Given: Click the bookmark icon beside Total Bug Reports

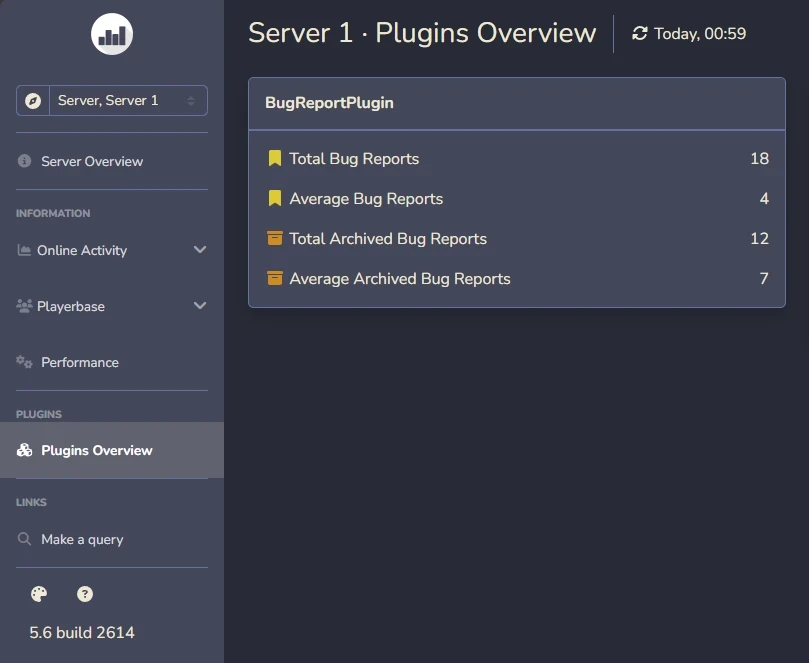Looking at the screenshot, I should pyautogui.click(x=275, y=158).
